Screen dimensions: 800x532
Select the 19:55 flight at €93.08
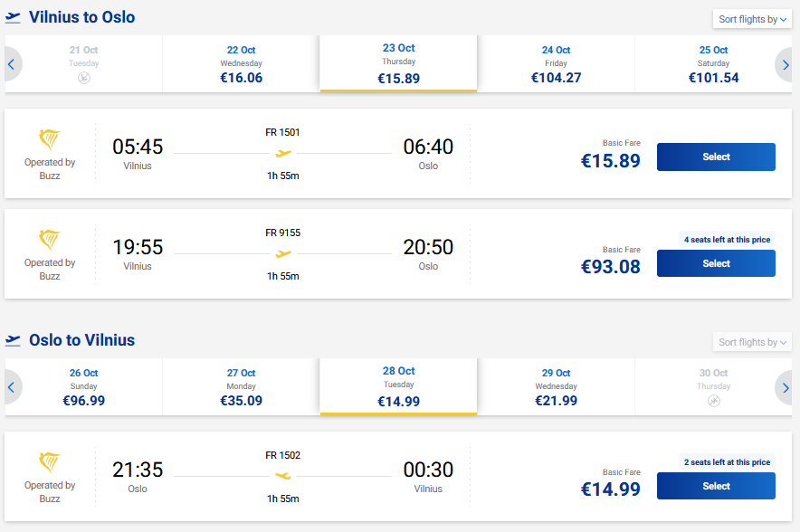pyautogui.click(x=716, y=264)
